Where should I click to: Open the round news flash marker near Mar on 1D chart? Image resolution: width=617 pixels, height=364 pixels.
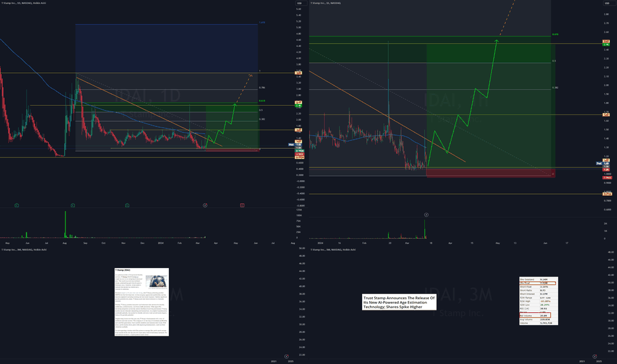tap(205, 205)
